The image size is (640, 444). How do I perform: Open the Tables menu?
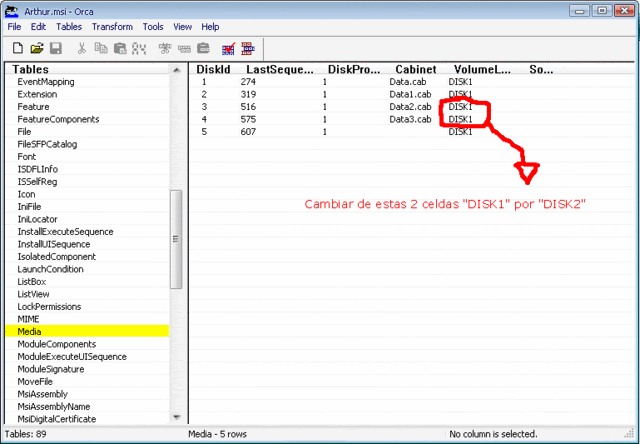coord(69,27)
